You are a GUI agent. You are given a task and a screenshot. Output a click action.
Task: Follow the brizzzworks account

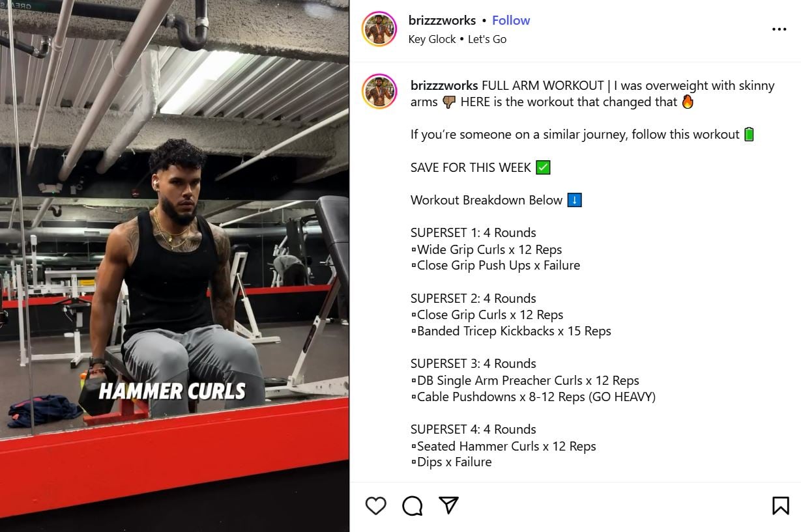tap(510, 20)
